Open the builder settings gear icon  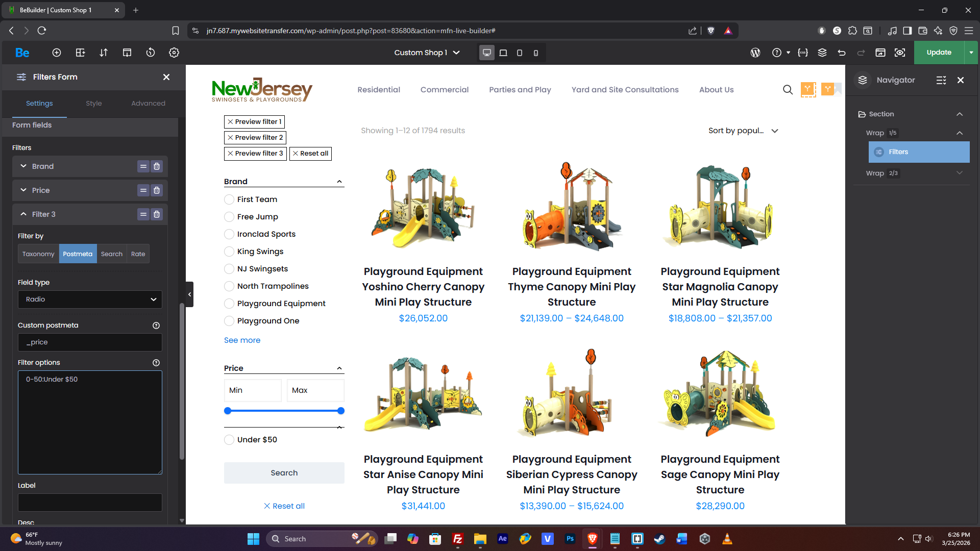pos(174,53)
